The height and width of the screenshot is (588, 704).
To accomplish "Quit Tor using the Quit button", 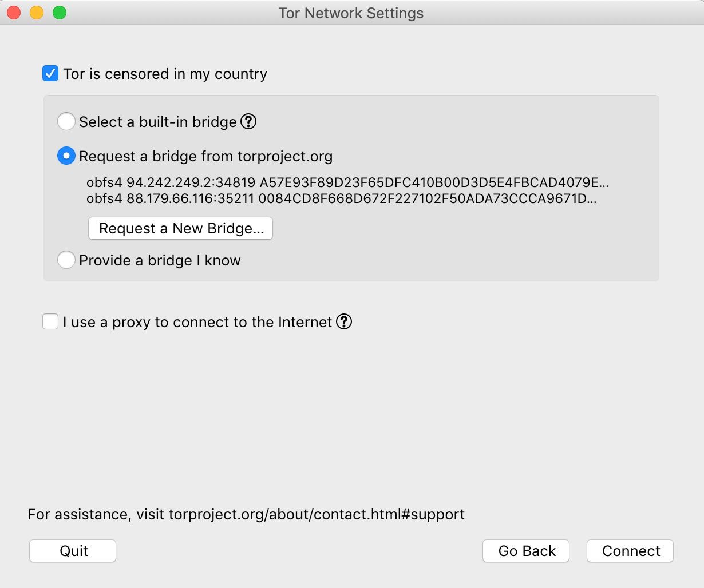I will click(x=73, y=551).
